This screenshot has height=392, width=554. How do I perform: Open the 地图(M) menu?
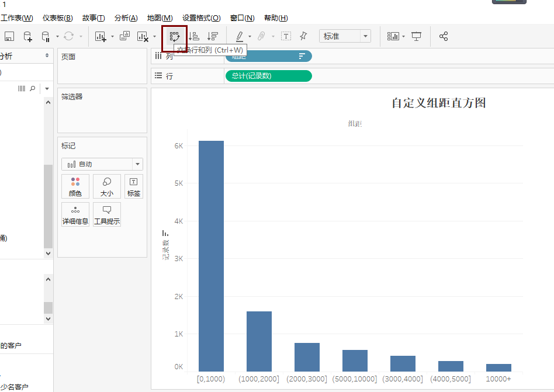point(160,18)
